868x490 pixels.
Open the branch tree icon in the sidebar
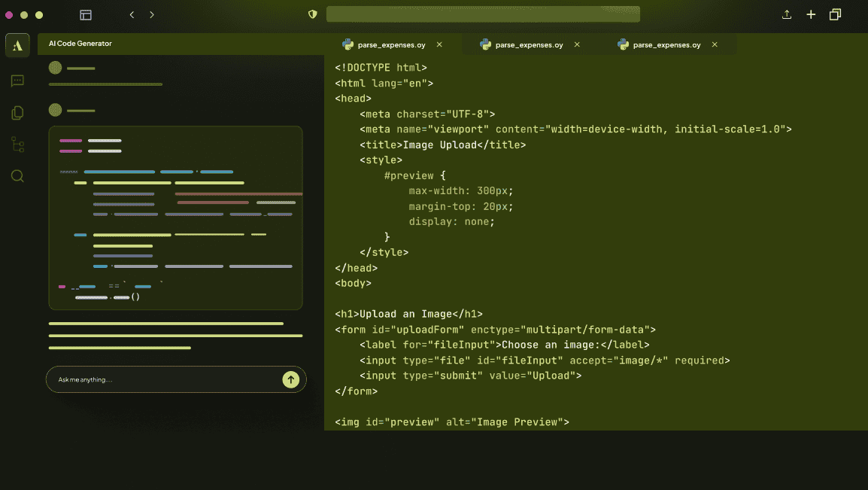pos(17,145)
